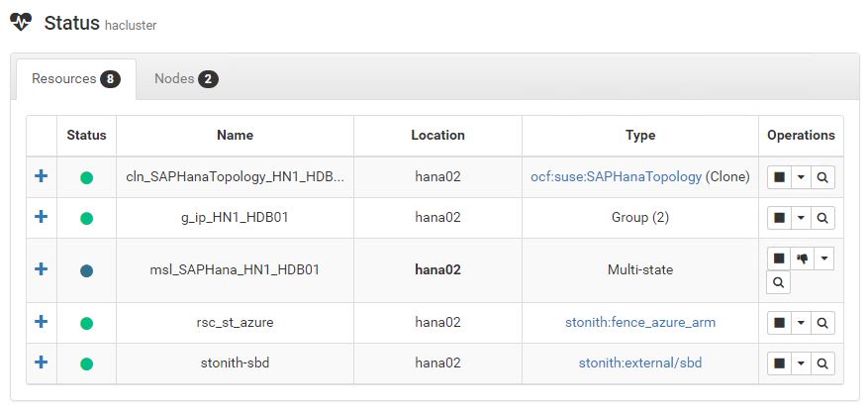Stop the stonith-sbd resource
This screenshot has width=868, height=415.
coord(780,363)
